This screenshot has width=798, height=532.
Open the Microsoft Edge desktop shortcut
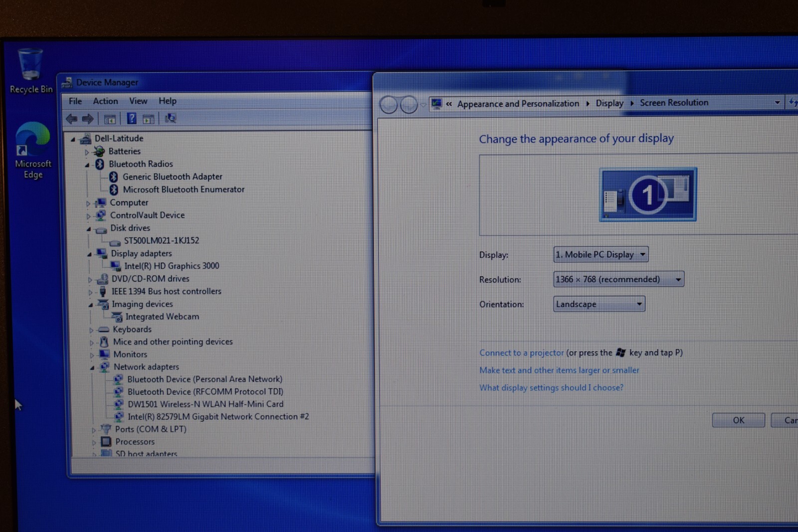[x=32, y=150]
